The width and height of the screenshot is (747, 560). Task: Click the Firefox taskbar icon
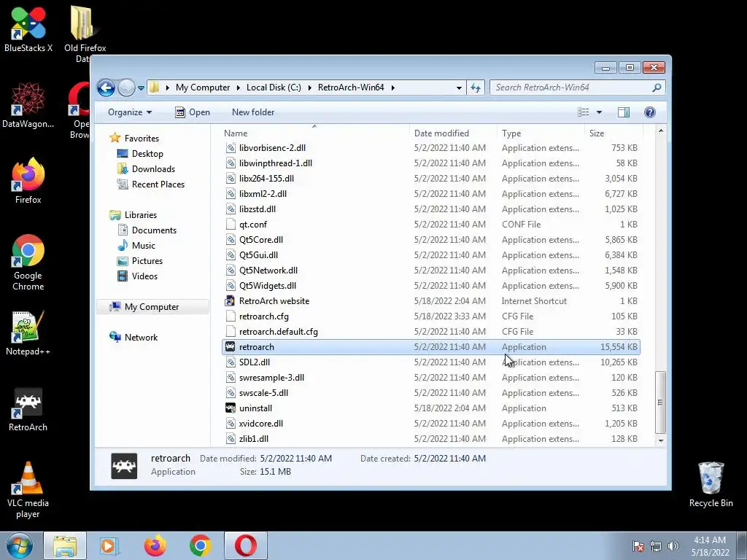click(x=155, y=545)
